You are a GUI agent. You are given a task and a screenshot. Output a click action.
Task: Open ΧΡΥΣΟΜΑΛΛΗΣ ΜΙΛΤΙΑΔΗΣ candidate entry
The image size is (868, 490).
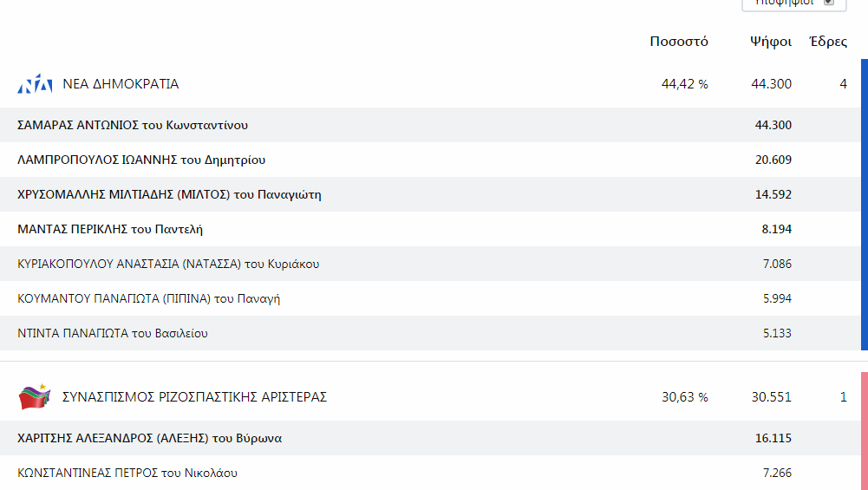click(430, 194)
